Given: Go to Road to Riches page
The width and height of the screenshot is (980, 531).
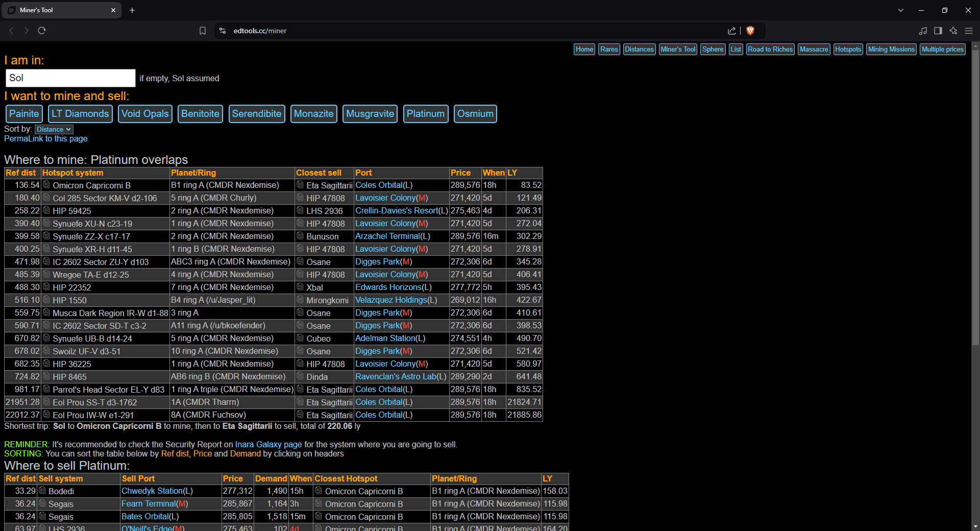Looking at the screenshot, I should [770, 50].
